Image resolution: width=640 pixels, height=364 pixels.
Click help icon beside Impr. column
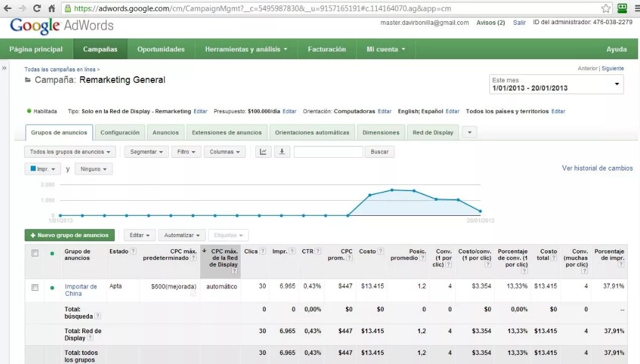pos(292,252)
